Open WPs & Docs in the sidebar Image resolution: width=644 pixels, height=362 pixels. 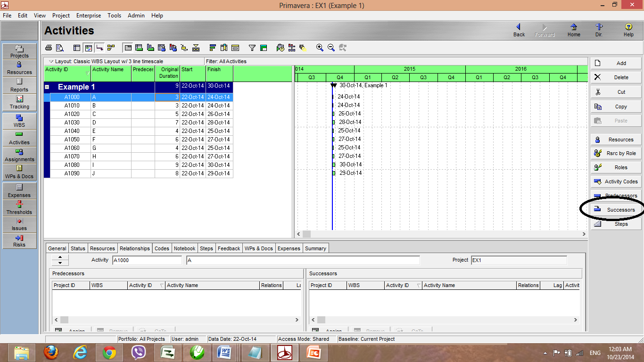point(19,172)
